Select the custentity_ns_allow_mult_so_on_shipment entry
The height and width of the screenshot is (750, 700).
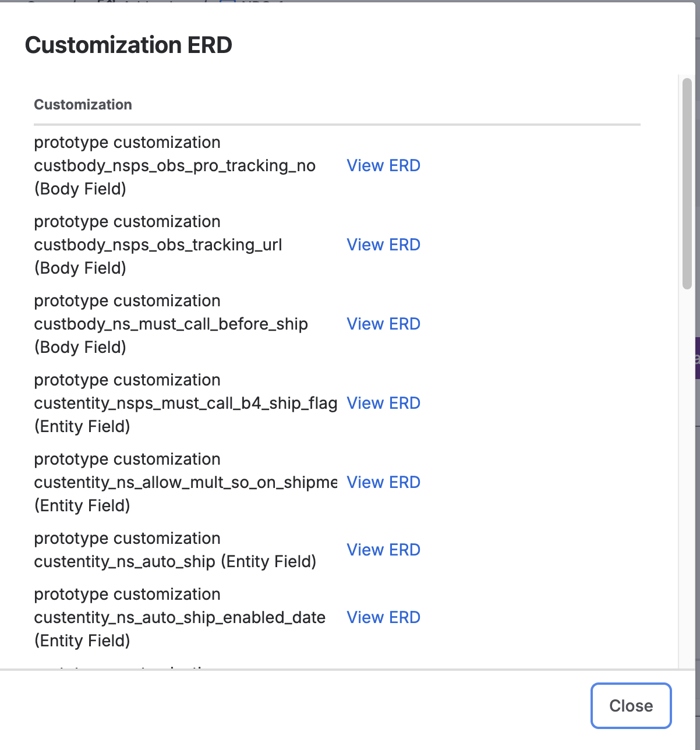(185, 482)
